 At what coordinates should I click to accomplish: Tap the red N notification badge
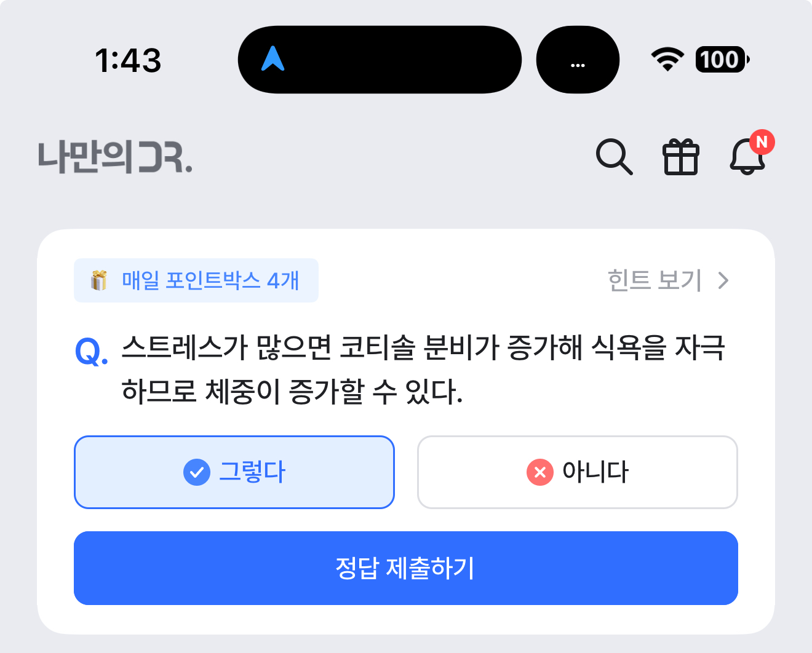pos(762,142)
